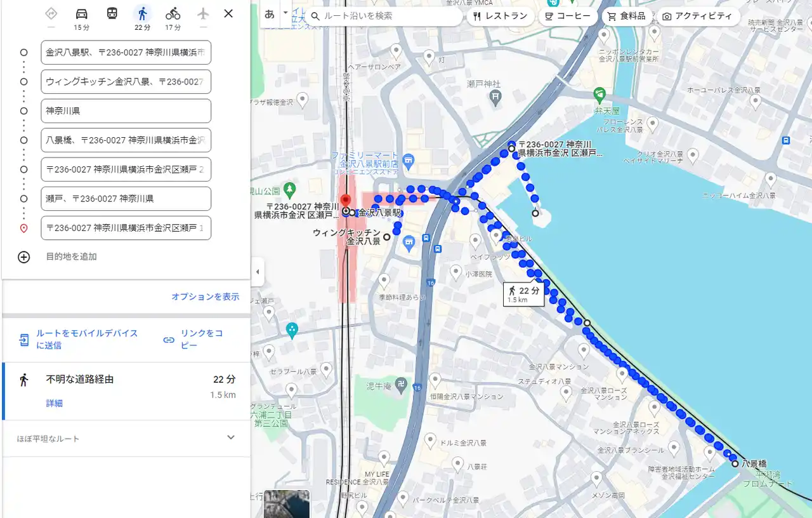The height and width of the screenshot is (518, 812).
Task: Expand the mostly flat route section
Action: (231, 437)
